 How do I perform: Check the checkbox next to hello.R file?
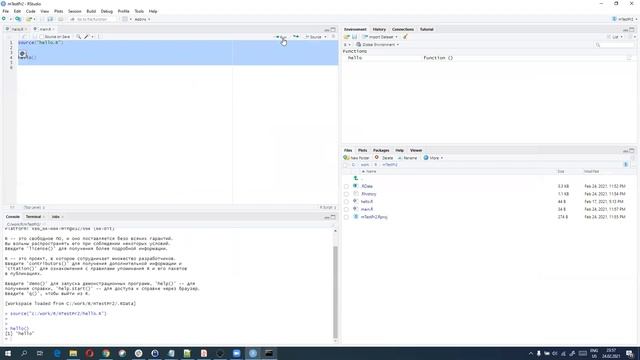pyautogui.click(x=346, y=202)
